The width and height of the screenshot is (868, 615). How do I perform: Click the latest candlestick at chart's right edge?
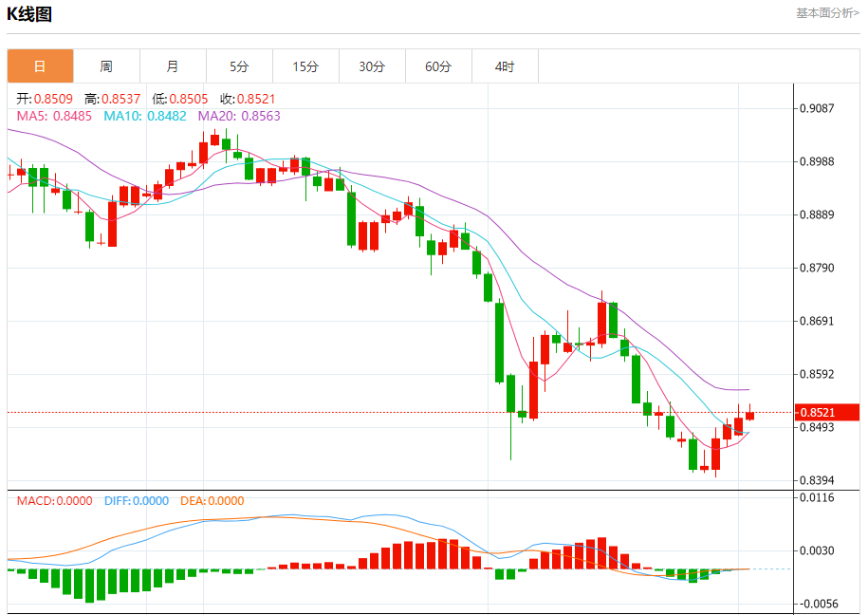(749, 415)
